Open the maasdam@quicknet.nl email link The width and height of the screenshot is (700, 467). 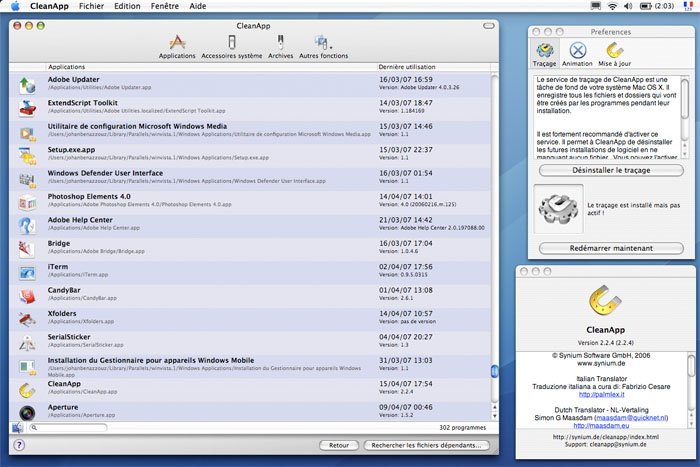point(631,418)
